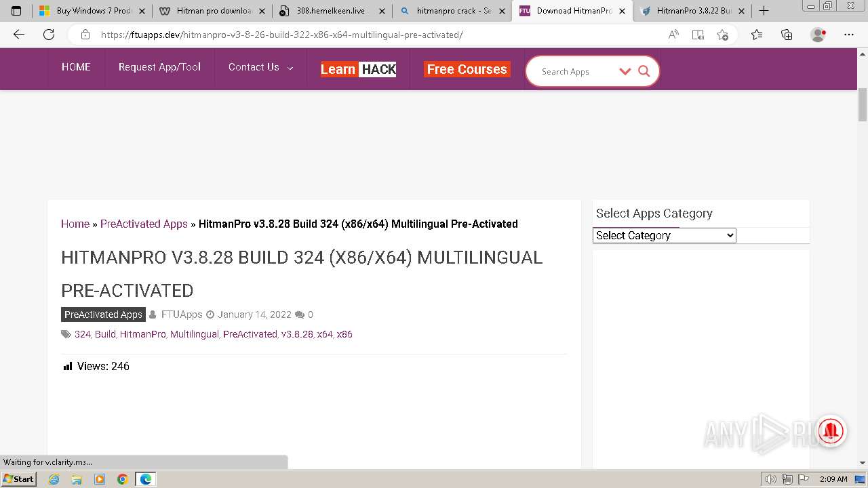
Task: Open PreActivated Apps breadcrumb link
Action: tap(144, 224)
